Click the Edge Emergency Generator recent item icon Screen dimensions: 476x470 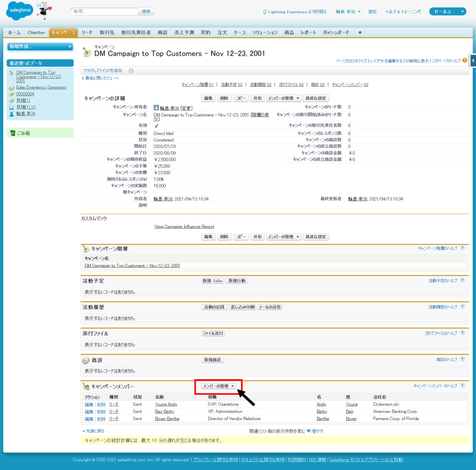12,88
